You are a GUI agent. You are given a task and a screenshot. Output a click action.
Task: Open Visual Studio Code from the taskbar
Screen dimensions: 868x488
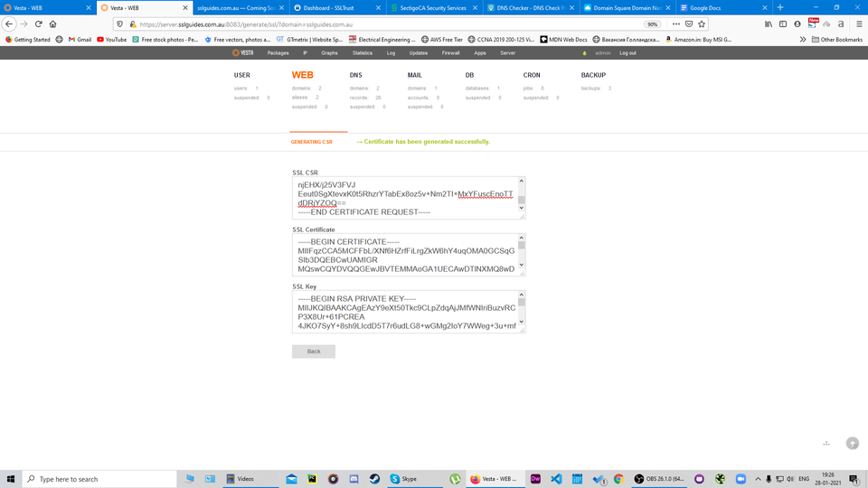click(556, 479)
